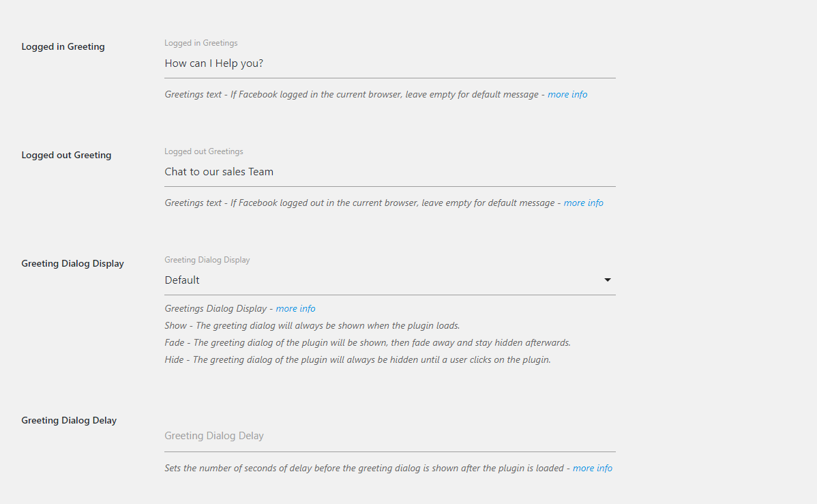Click small "Logged in Greetings" caption above field
The image size is (817, 504).
click(x=200, y=43)
